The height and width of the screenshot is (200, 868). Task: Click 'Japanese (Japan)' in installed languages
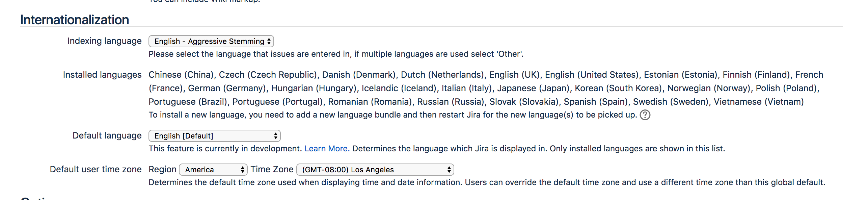coord(534,88)
